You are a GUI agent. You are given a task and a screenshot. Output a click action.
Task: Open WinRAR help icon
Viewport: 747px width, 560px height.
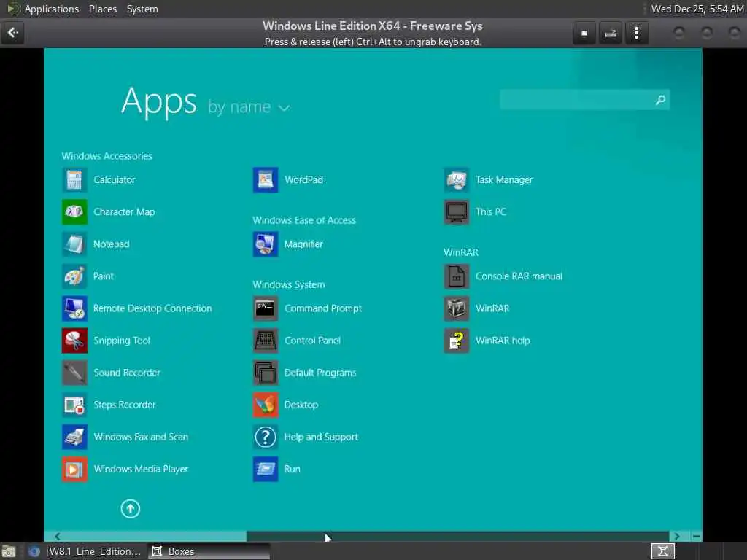coord(457,341)
